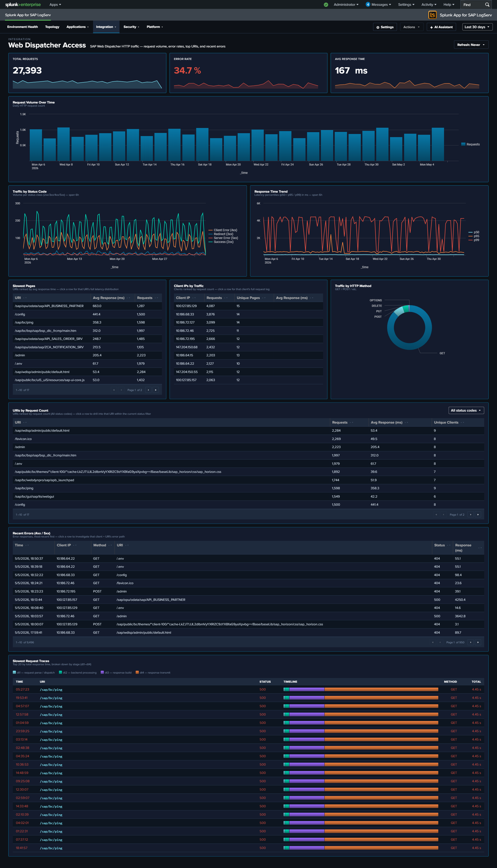The height and width of the screenshot is (868, 497).
Task: Go to previous page in Slowest Pages table
Action: 121,390
